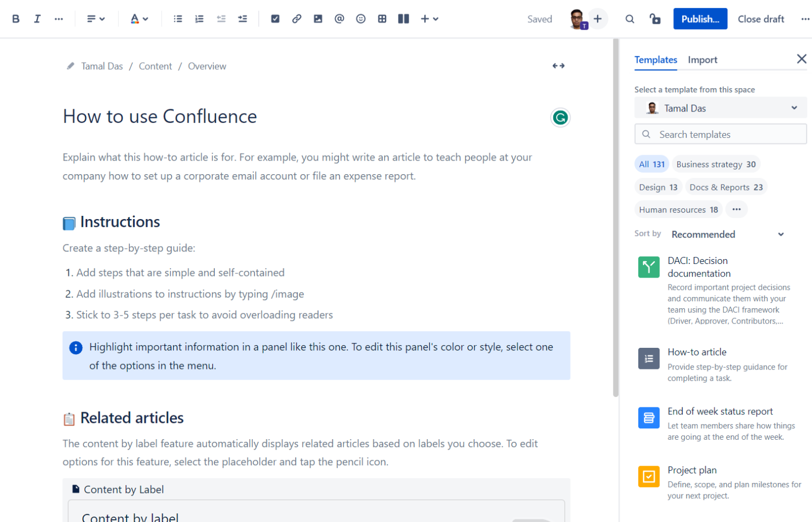812x522 pixels.
Task: Filter by Human resources category
Action: (x=678, y=210)
